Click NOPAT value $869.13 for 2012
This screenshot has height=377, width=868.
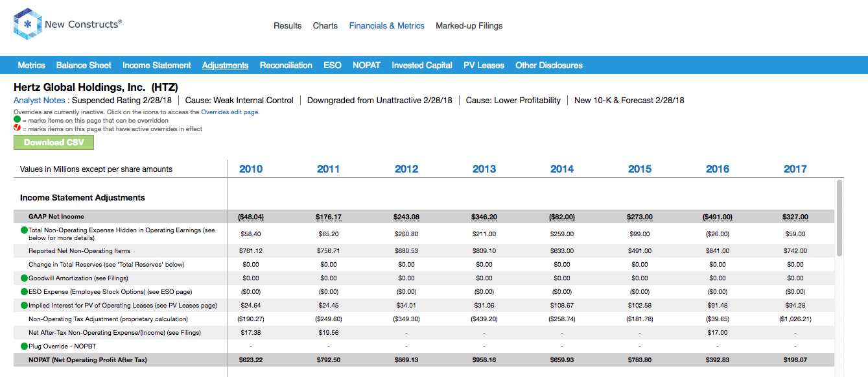[406, 359]
